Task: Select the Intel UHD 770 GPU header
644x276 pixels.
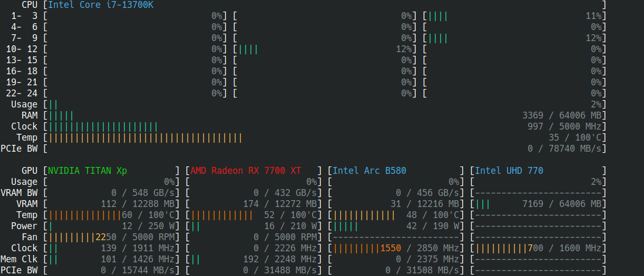Action: [509, 171]
